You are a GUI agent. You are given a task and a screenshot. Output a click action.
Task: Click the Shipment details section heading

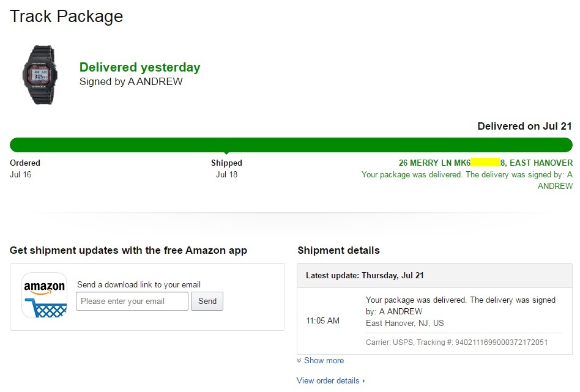pyautogui.click(x=338, y=250)
